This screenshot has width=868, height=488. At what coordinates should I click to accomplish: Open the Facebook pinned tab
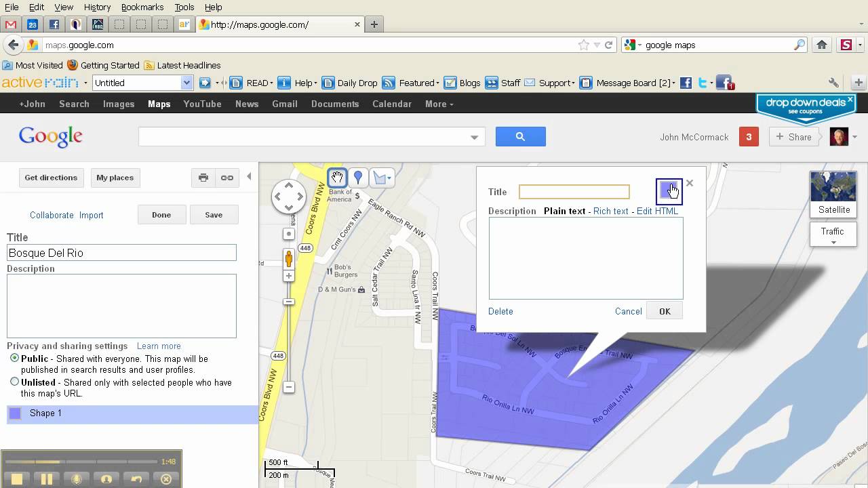pos(54,24)
